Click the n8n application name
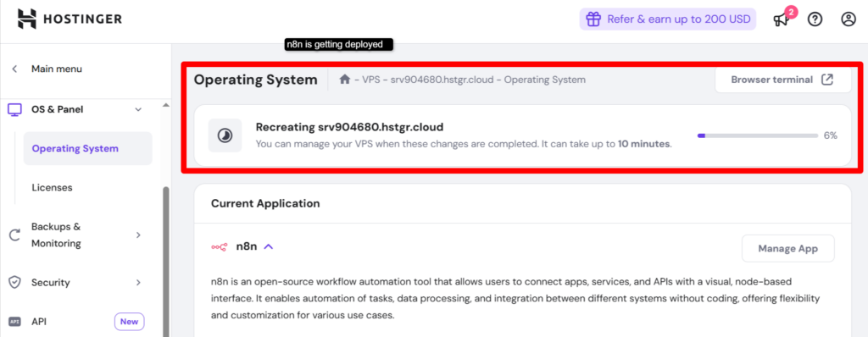868x337 pixels. (x=247, y=246)
